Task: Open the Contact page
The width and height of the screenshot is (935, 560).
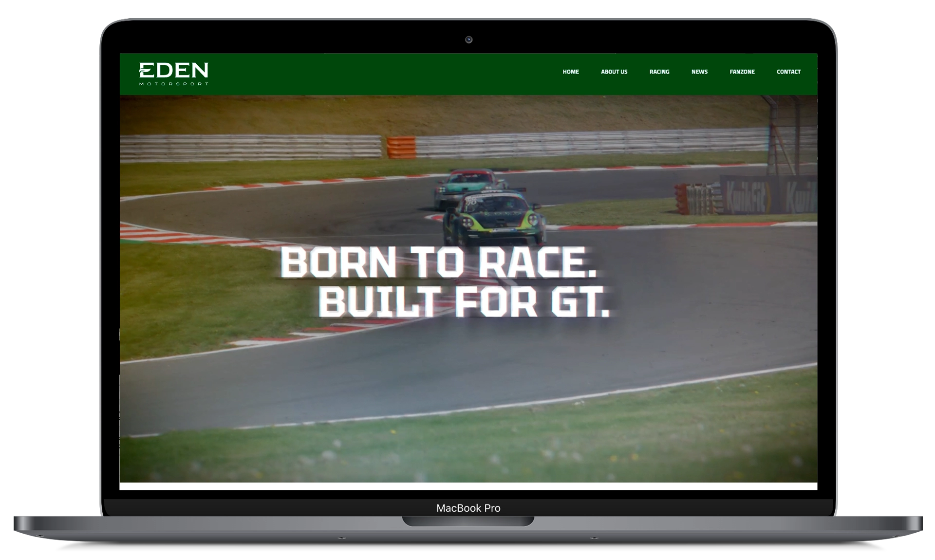Action: 788,72
